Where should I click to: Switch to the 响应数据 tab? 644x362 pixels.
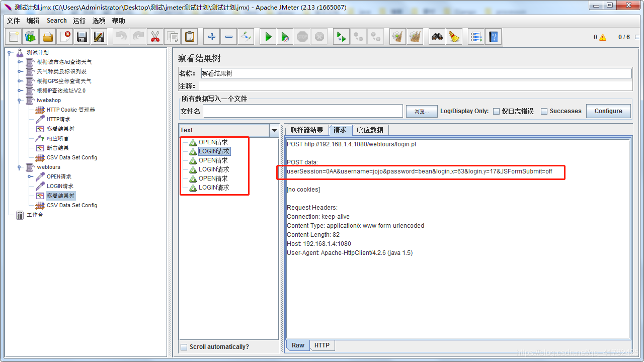(x=370, y=130)
